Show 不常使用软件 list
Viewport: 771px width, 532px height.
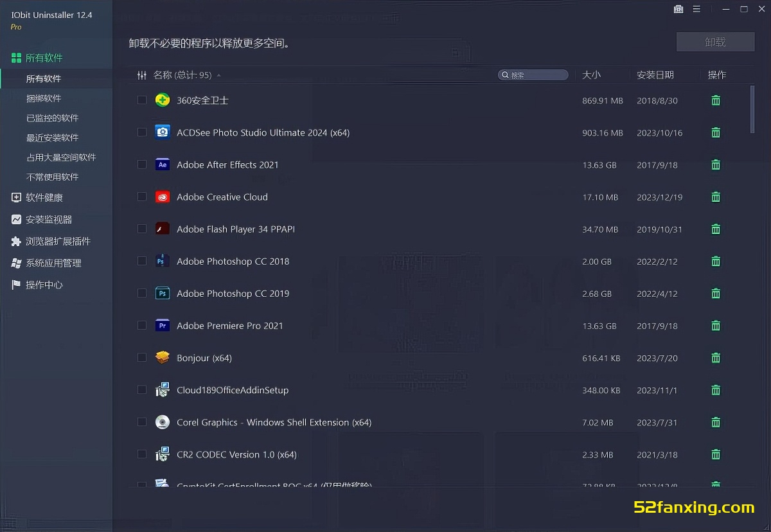click(x=52, y=177)
